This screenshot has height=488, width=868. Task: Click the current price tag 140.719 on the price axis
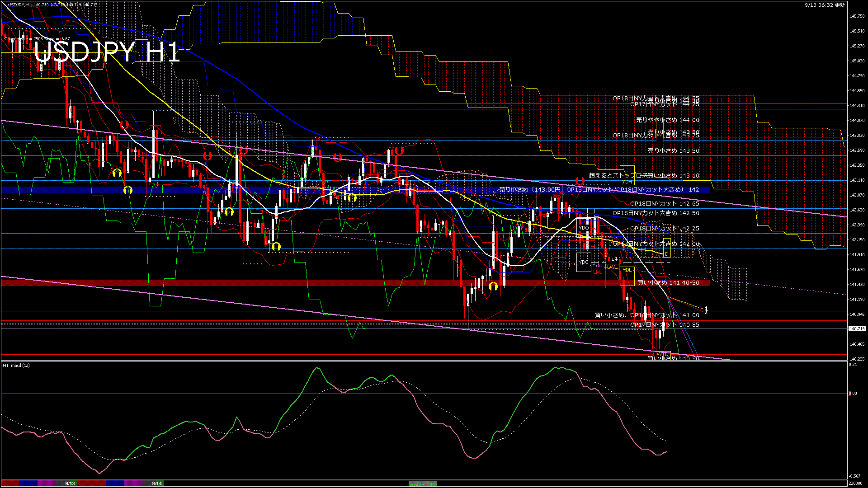(857, 329)
